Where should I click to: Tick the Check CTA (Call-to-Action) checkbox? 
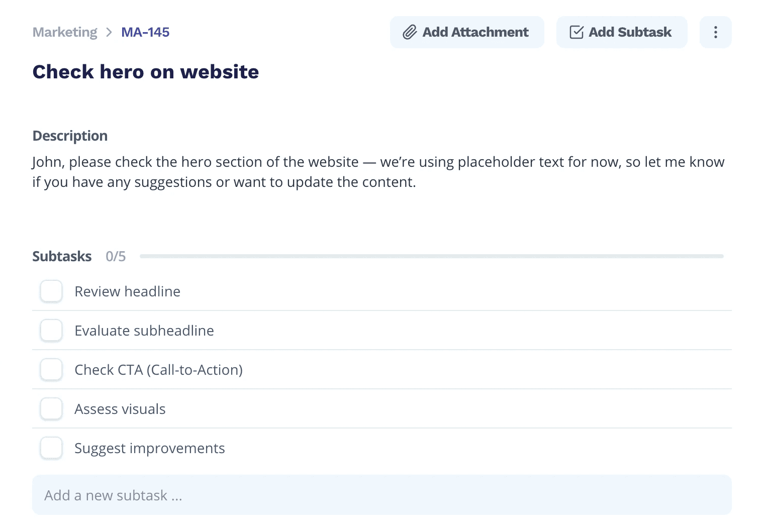click(51, 369)
